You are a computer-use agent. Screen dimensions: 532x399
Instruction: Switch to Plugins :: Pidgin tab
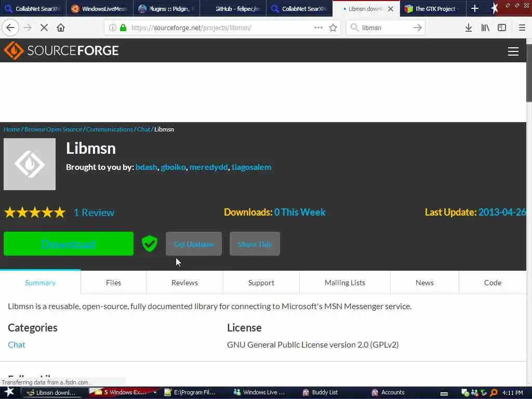167,8
